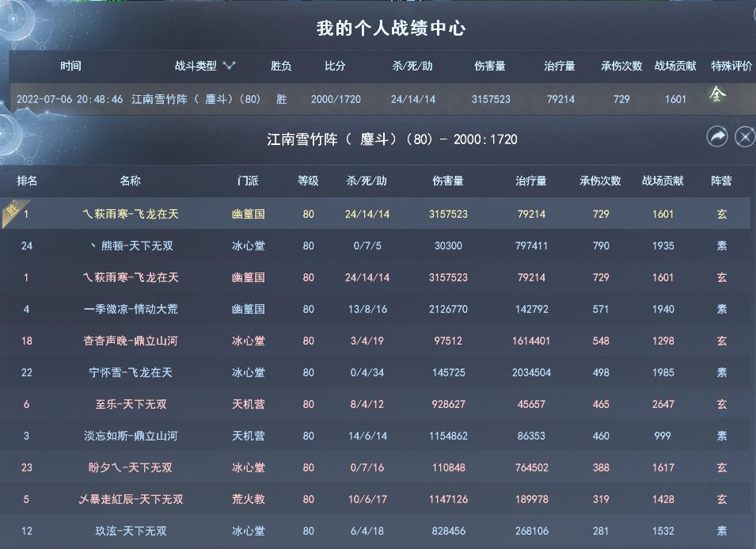Image resolution: width=756 pixels, height=549 pixels.
Task: Click 承伤次数 header in detail table
Action: click(600, 181)
